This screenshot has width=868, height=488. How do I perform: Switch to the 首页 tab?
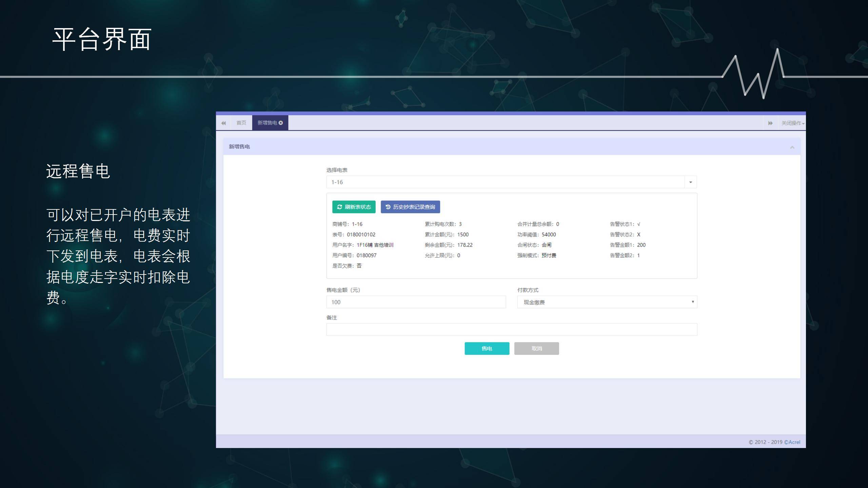(x=241, y=123)
